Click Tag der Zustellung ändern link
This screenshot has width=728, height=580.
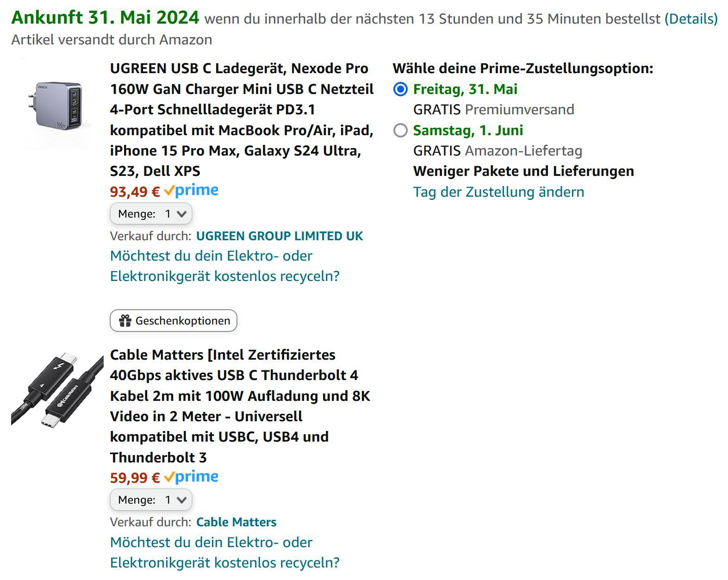[498, 192]
